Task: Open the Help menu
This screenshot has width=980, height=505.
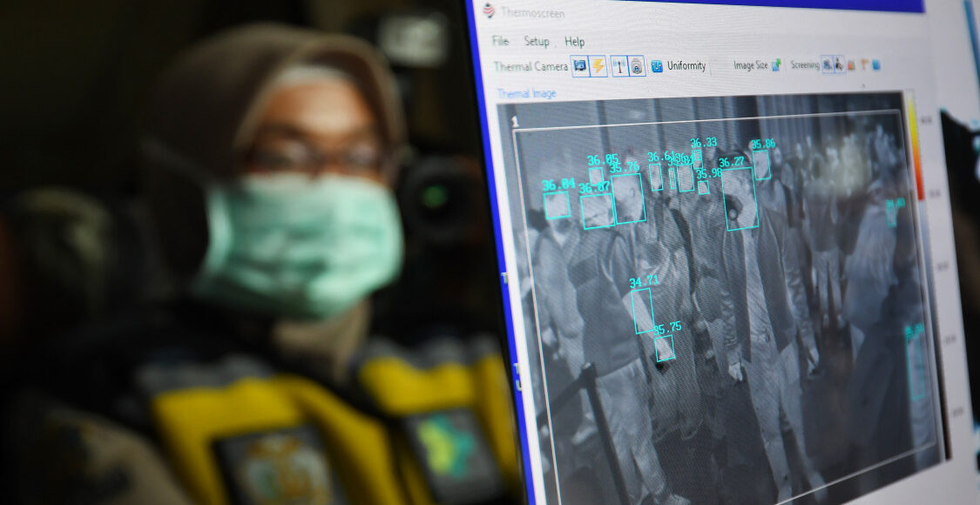Action: pyautogui.click(x=574, y=42)
